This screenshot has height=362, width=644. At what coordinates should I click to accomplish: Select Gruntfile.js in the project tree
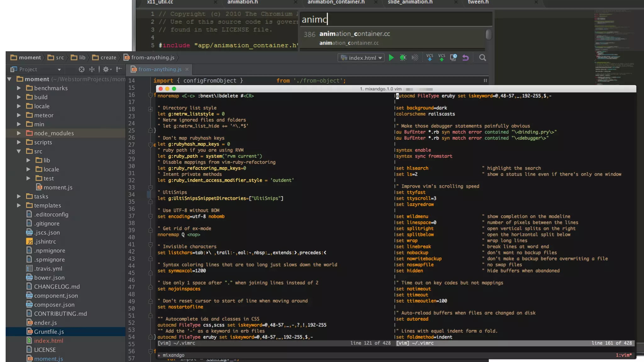click(49, 332)
